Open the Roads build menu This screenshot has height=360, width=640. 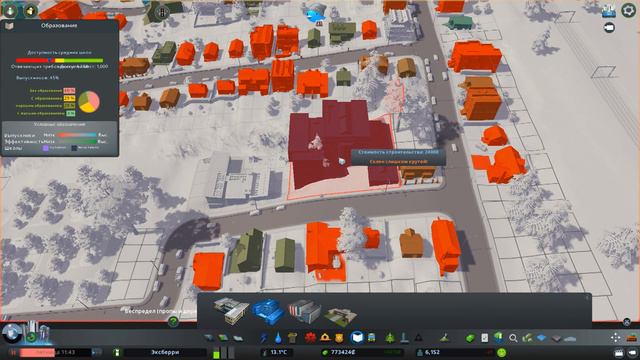[209, 338]
